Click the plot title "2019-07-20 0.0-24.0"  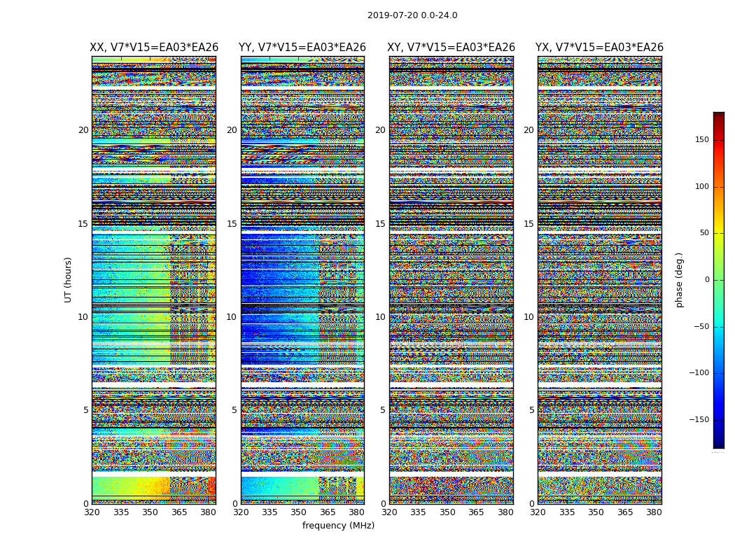(x=412, y=15)
